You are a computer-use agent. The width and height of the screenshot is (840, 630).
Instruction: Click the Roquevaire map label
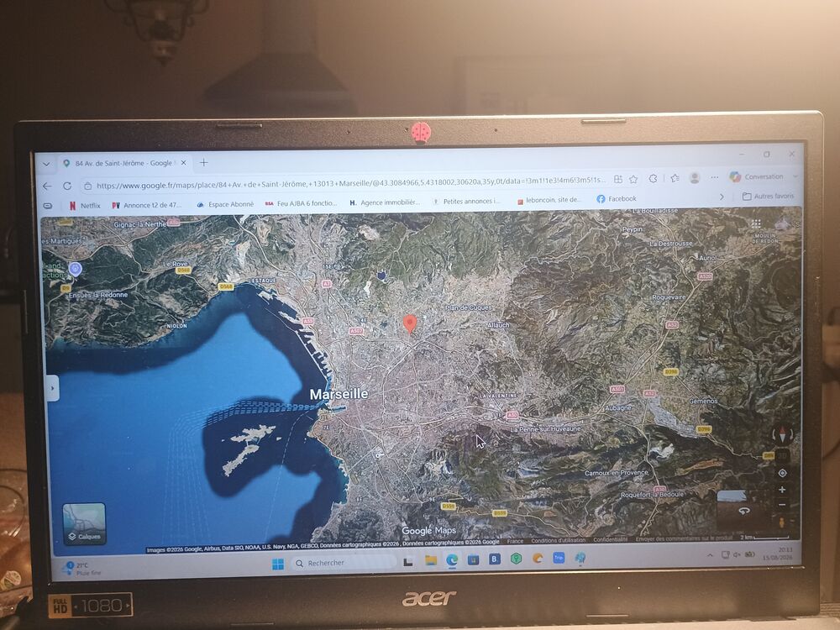(669, 297)
